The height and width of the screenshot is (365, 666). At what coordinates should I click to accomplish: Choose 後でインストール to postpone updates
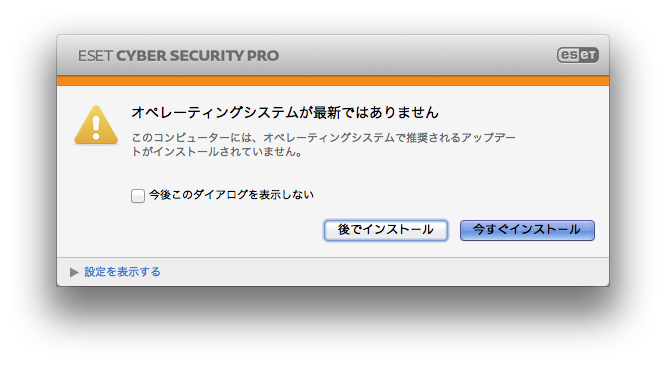pyautogui.click(x=386, y=230)
